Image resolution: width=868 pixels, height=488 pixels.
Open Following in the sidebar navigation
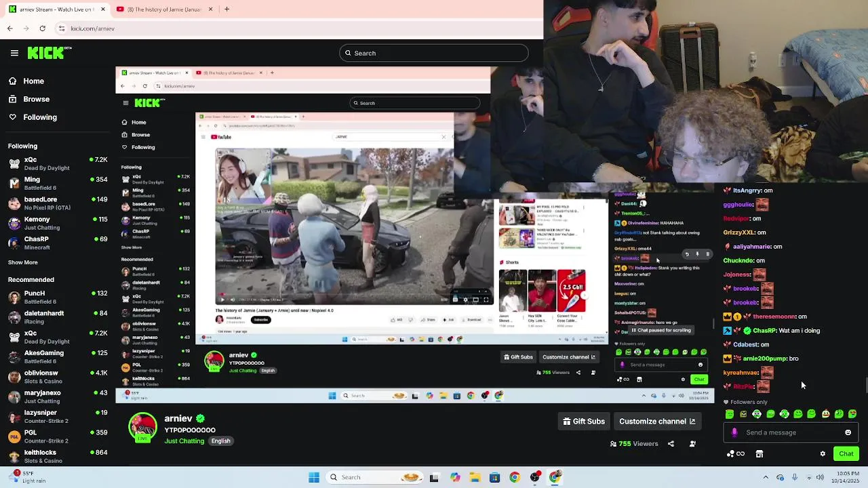(x=32, y=117)
